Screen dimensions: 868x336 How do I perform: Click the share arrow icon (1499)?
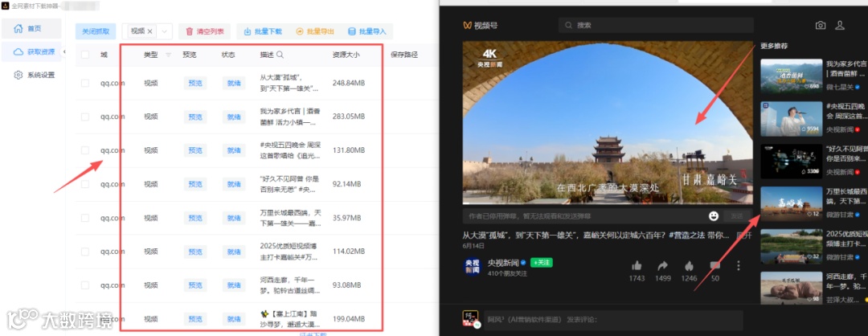tap(662, 266)
